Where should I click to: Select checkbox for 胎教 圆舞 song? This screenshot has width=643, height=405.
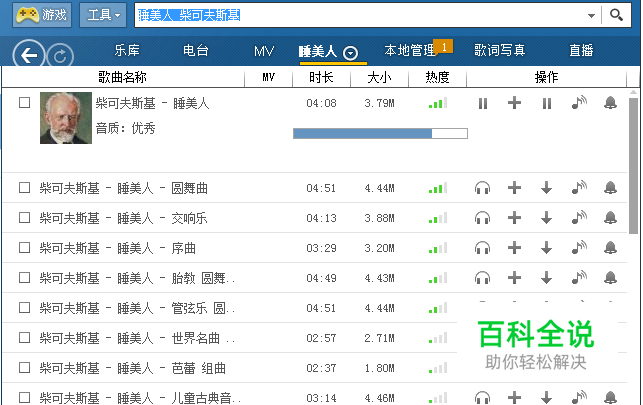pos(25,278)
